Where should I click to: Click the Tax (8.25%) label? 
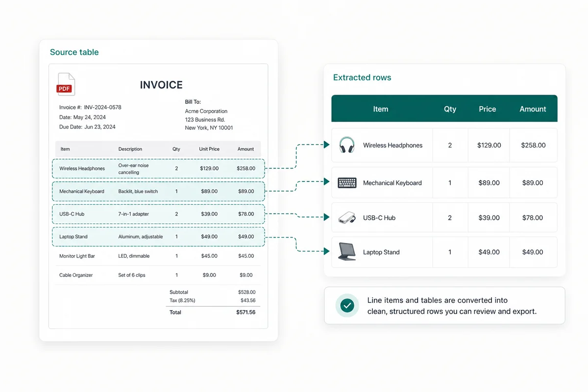[182, 300]
